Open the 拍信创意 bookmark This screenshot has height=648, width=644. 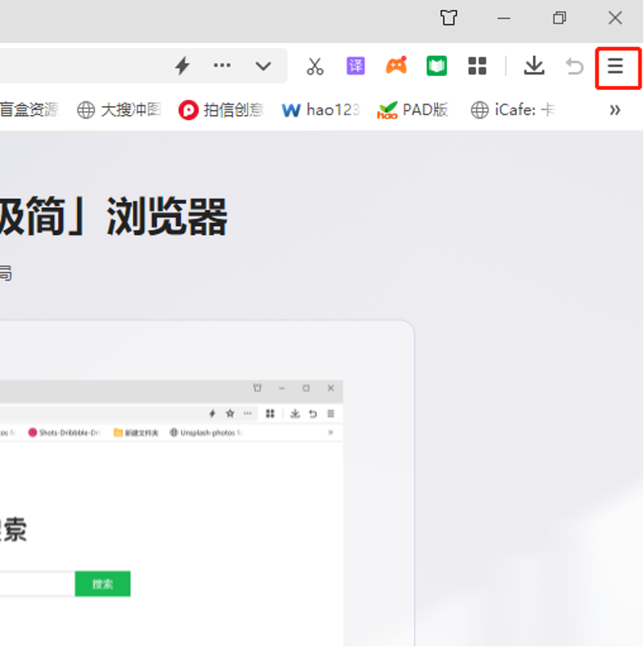pyautogui.click(x=221, y=110)
